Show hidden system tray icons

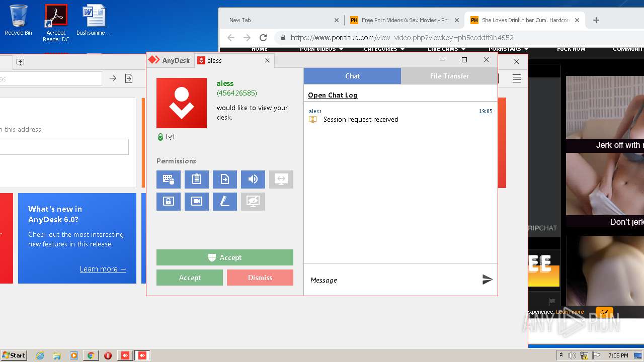click(561, 355)
